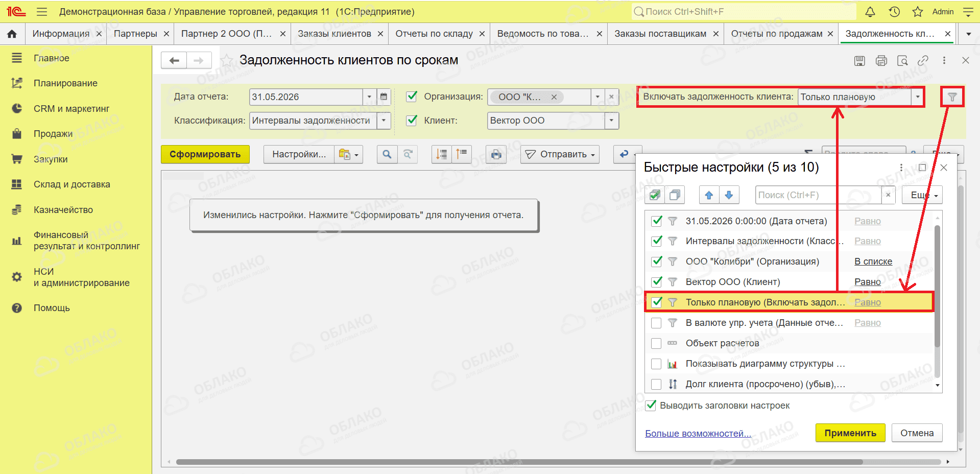
Task: Open the Отправить dropdown button
Action: coord(560,154)
